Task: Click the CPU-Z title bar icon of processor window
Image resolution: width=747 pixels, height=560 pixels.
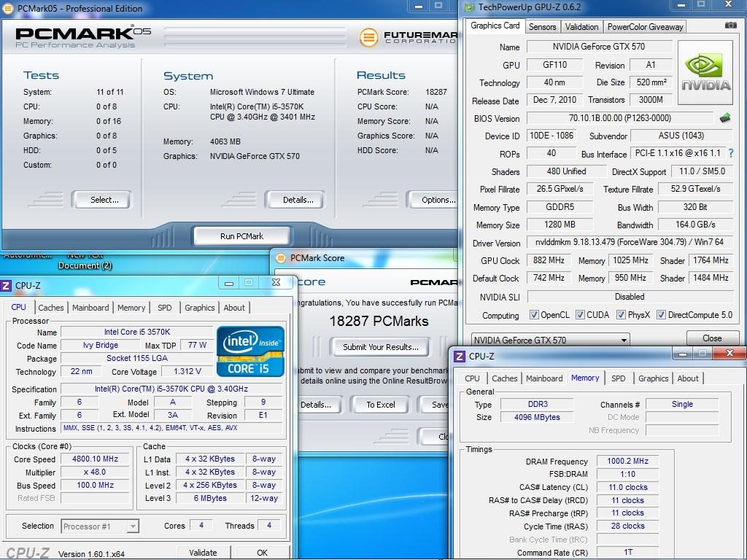Action: (x=6, y=286)
